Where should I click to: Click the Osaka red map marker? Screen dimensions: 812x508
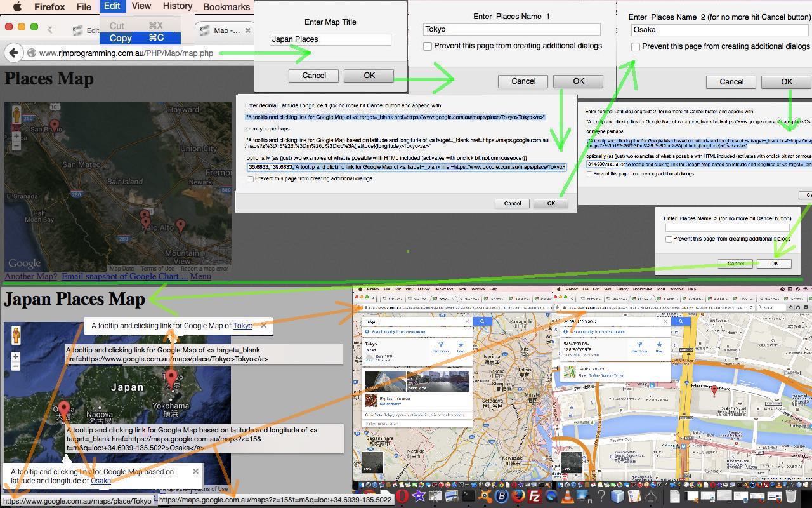[63, 410]
